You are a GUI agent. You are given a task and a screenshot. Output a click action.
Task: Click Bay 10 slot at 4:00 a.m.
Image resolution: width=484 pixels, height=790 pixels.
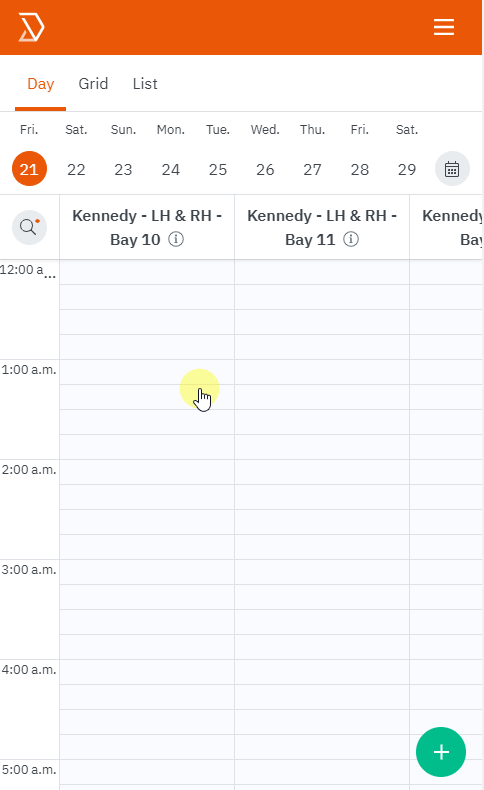147,672
